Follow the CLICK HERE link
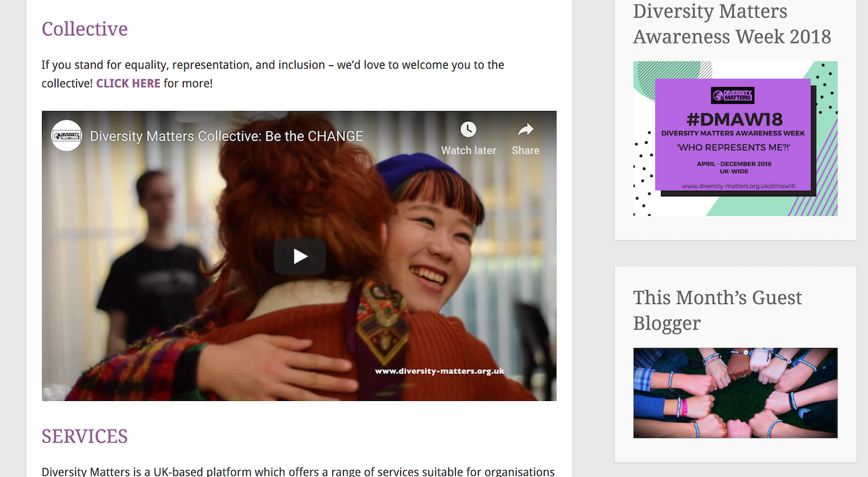This screenshot has width=868, height=477. point(128,83)
